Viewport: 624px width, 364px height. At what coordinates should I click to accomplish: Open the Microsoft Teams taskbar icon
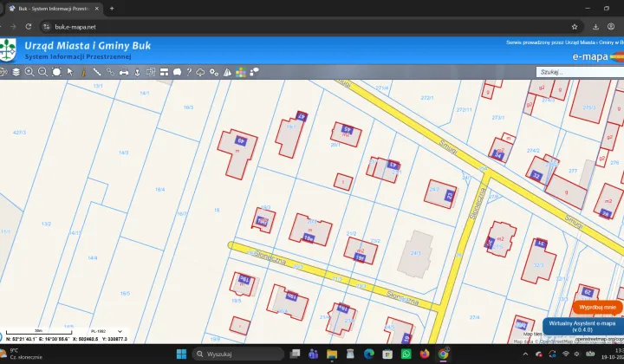click(313, 354)
